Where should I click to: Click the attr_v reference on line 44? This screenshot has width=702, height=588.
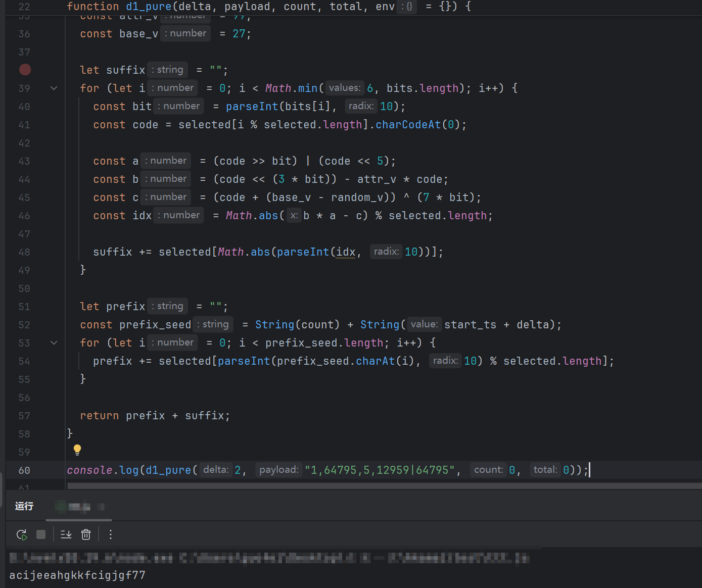[377, 179]
